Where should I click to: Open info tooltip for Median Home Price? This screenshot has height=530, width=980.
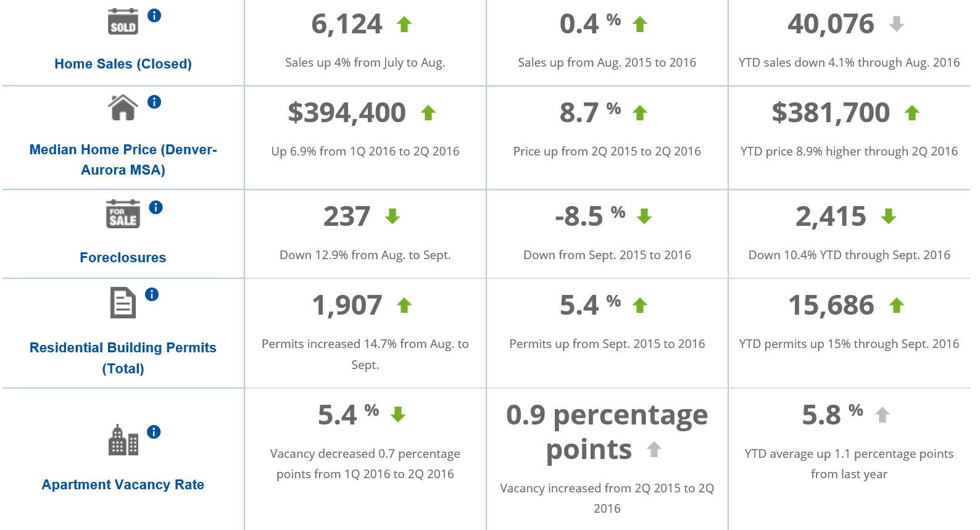154,102
